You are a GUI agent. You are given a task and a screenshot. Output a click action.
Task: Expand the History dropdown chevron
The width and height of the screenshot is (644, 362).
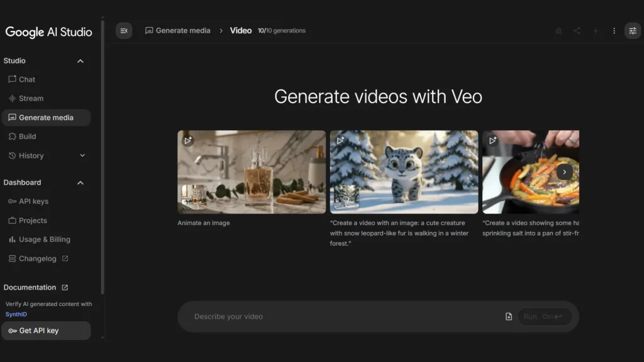[82, 156]
